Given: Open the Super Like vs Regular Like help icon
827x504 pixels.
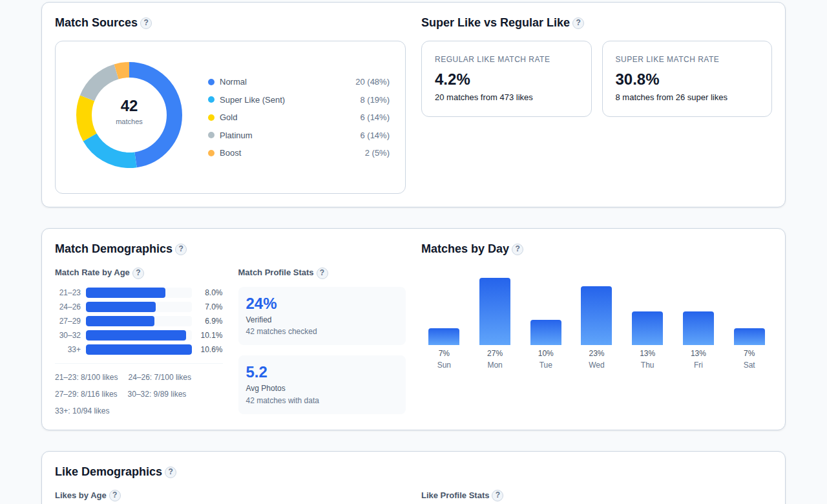Looking at the screenshot, I should pos(578,23).
